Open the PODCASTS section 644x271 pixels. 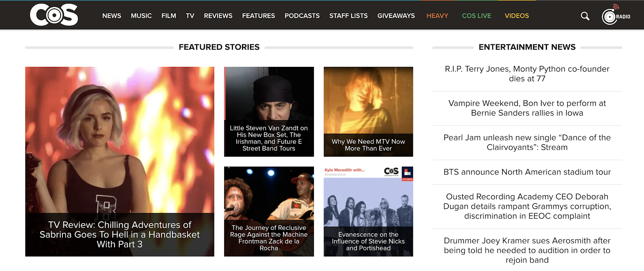[302, 16]
